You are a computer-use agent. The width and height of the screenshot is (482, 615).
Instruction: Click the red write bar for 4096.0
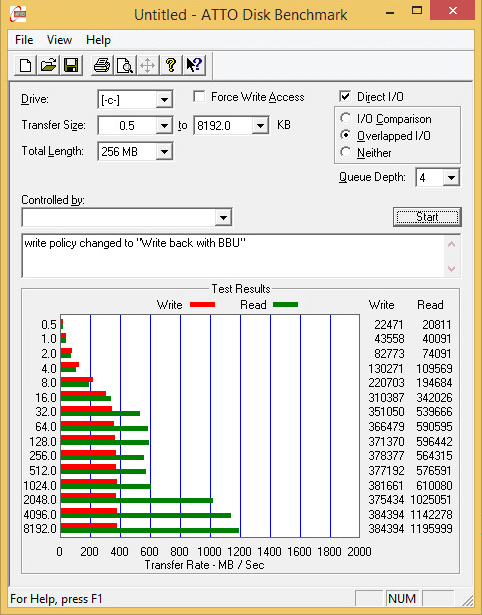[89, 511]
